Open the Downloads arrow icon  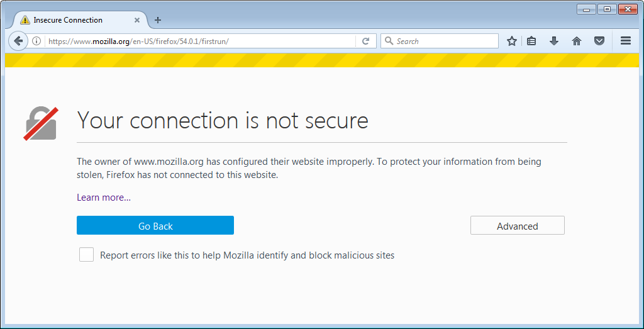(553, 42)
